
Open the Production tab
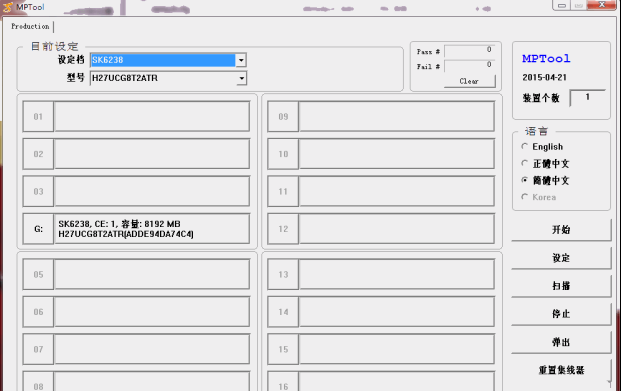coord(30,27)
